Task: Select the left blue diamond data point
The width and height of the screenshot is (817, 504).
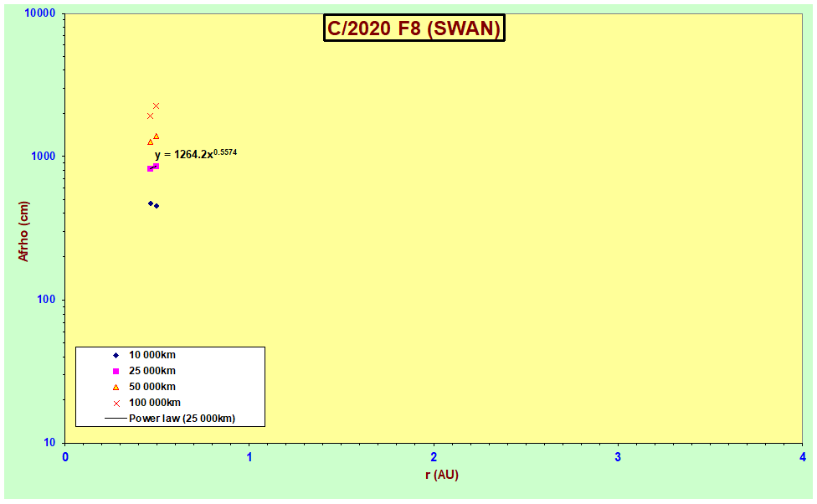Action: [151, 203]
